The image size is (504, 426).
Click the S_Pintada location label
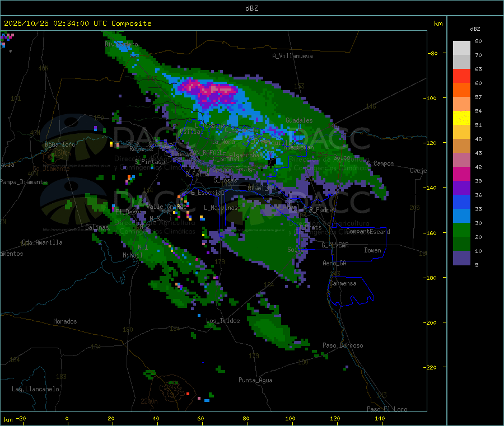click(x=150, y=162)
